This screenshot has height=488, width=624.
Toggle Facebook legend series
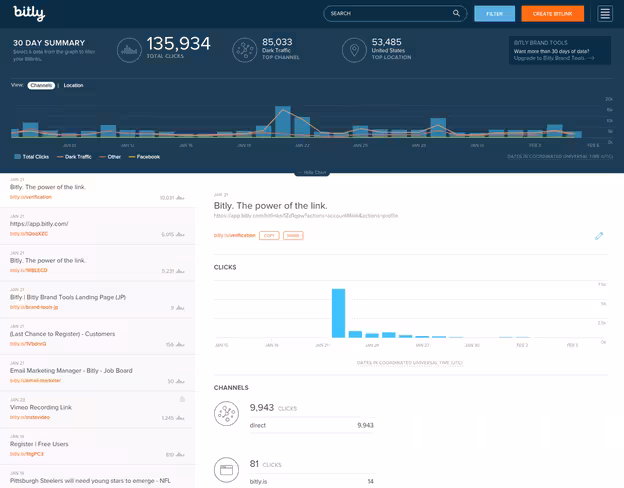point(144,157)
